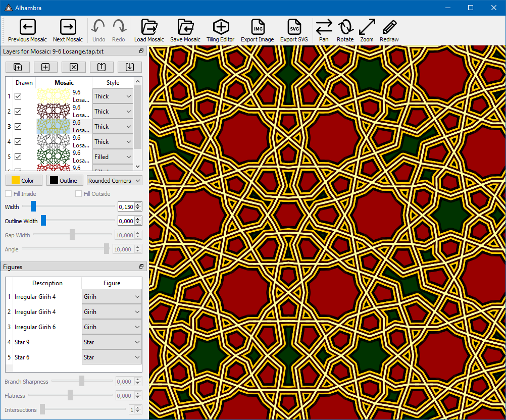Open Style dropdown for layer 1
The height and width of the screenshot is (420, 506).
coord(113,96)
